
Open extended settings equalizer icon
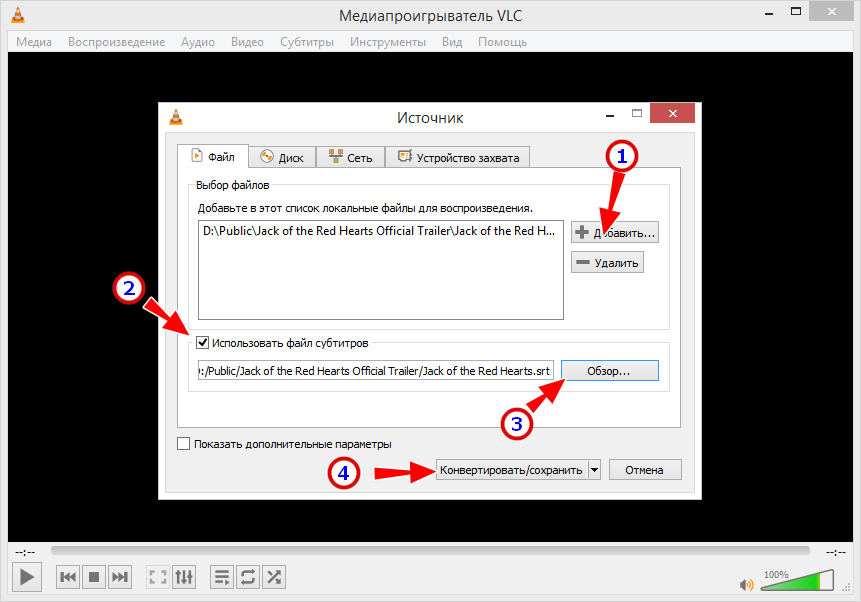184,577
